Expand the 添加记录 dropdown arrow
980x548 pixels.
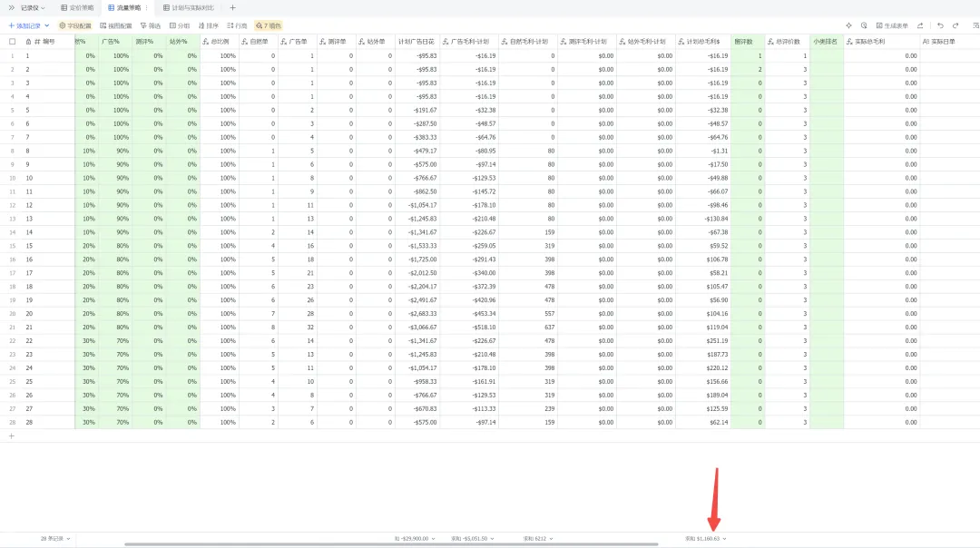coord(47,25)
